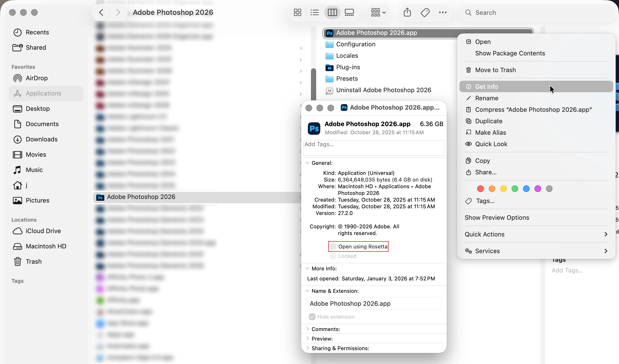Apply the red tag color

(x=480, y=189)
